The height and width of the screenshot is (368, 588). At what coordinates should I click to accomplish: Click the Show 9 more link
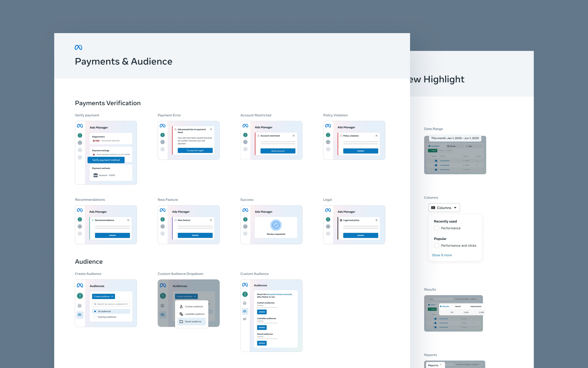(442, 255)
